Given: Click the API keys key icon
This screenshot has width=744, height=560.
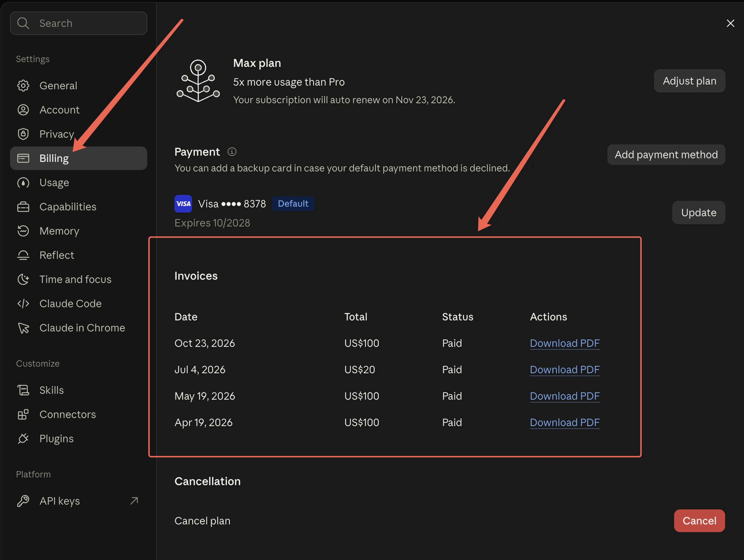Looking at the screenshot, I should tap(23, 501).
